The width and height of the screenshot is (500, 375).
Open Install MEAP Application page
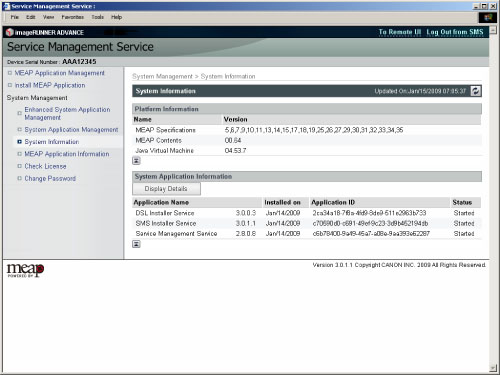[x=50, y=85]
